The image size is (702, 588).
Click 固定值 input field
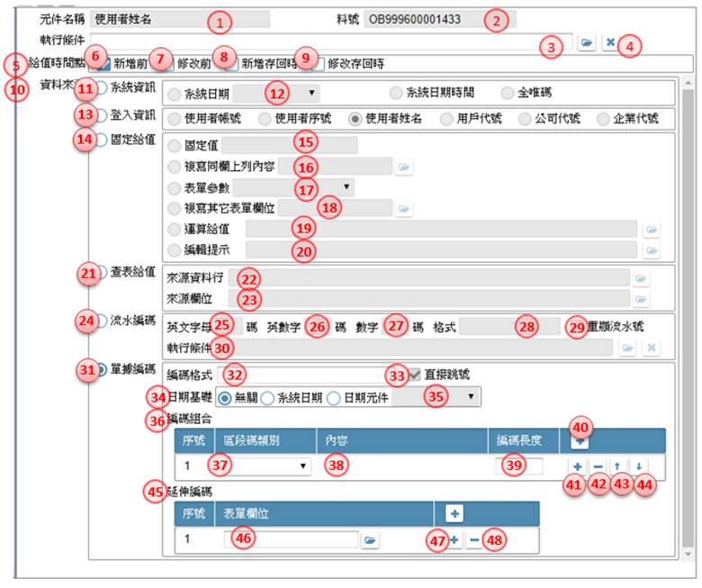290,145
